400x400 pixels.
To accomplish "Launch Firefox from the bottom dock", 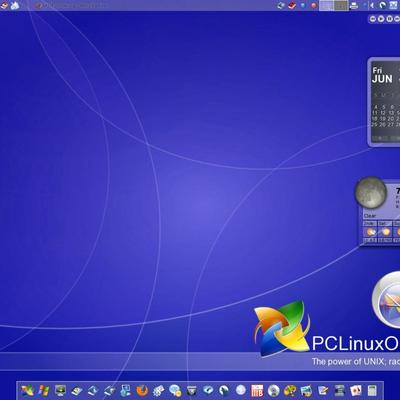I will tap(142, 390).
